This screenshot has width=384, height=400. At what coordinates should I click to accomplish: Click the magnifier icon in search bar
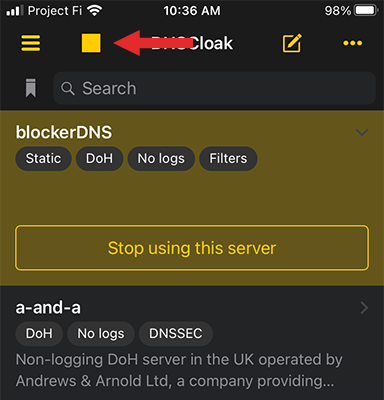(67, 88)
